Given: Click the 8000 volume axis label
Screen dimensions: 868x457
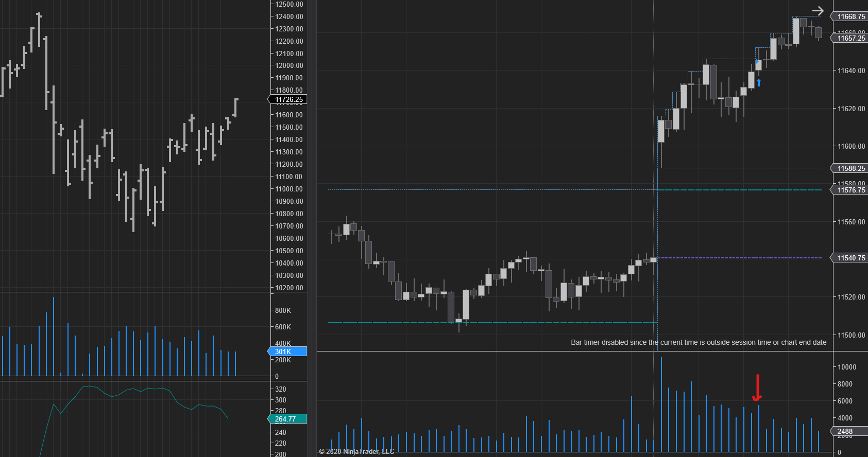Looking at the screenshot, I should pos(845,384).
